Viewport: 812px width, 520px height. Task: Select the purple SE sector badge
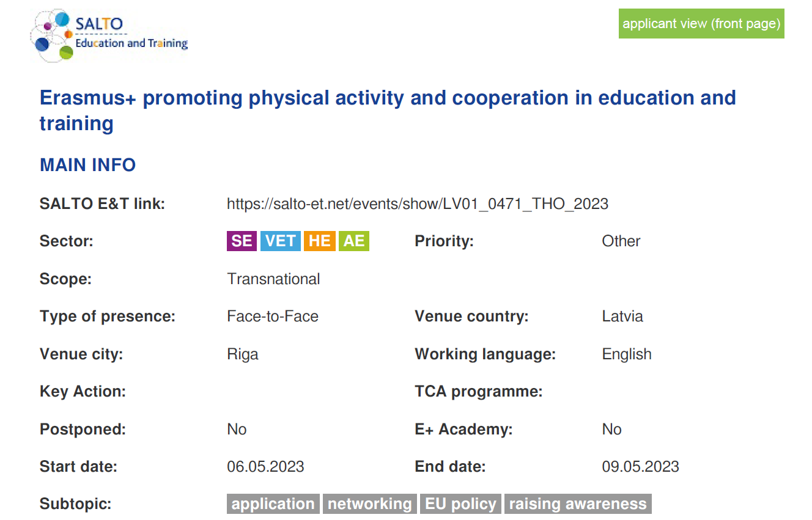coord(242,241)
